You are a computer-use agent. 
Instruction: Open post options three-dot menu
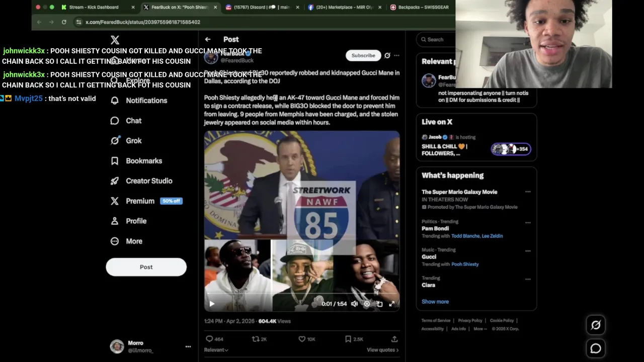click(396, 55)
